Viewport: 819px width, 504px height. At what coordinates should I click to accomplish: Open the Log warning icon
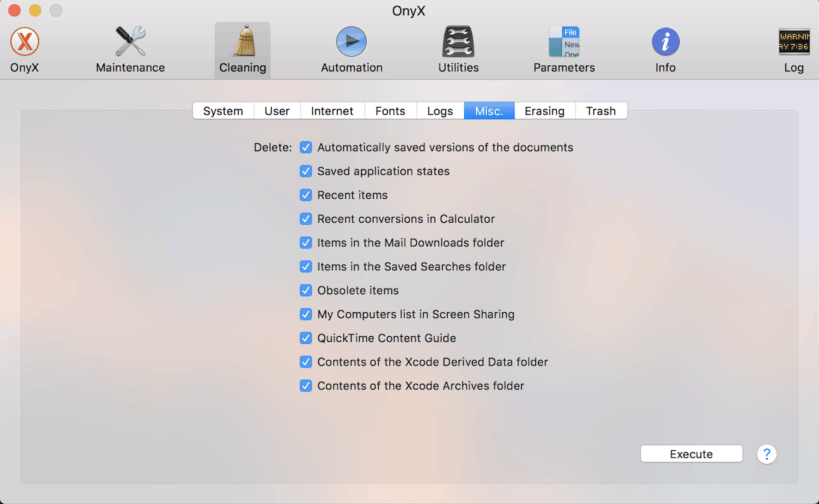click(x=794, y=42)
